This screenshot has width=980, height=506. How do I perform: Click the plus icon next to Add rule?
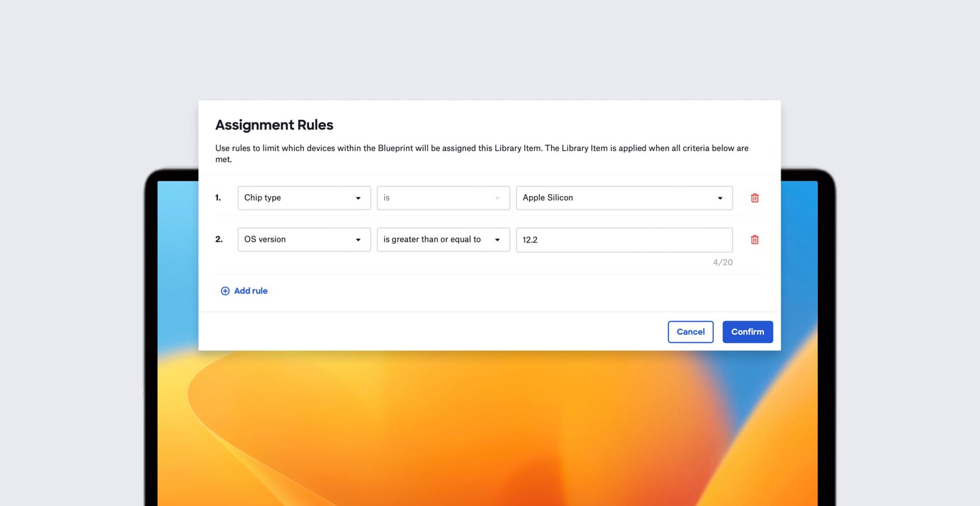225,290
